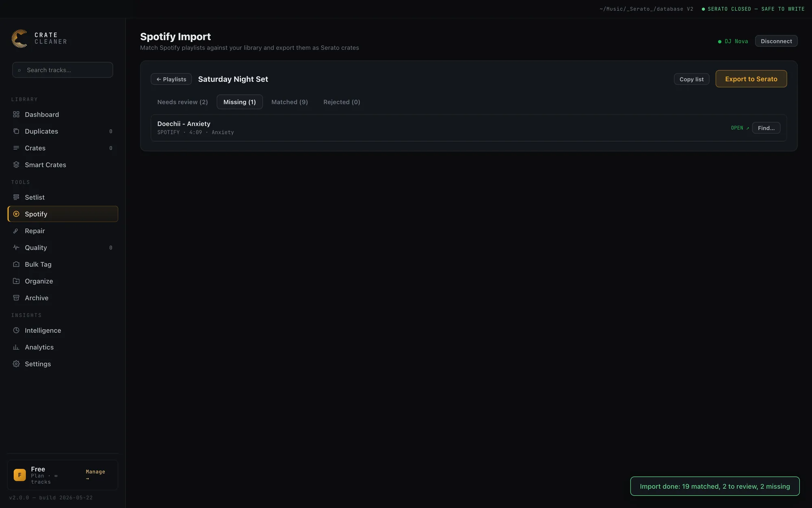Open the Analytics page
Image resolution: width=812 pixels, height=508 pixels.
coord(63,347)
